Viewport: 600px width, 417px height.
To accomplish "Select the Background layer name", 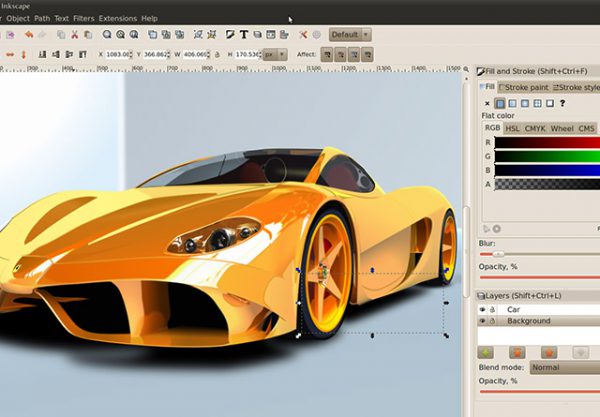I will pos(528,321).
